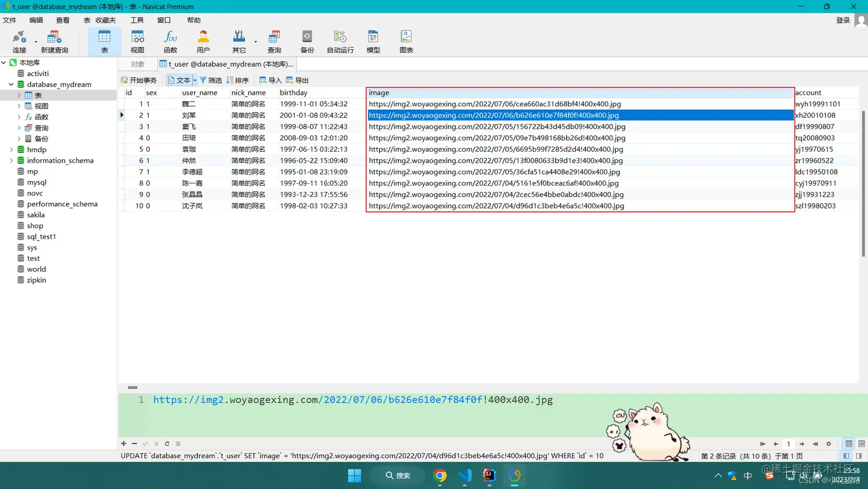Viewport: 868px width, 489px height.
Task: Click the vertical scrollbar of the table
Action: (863, 183)
